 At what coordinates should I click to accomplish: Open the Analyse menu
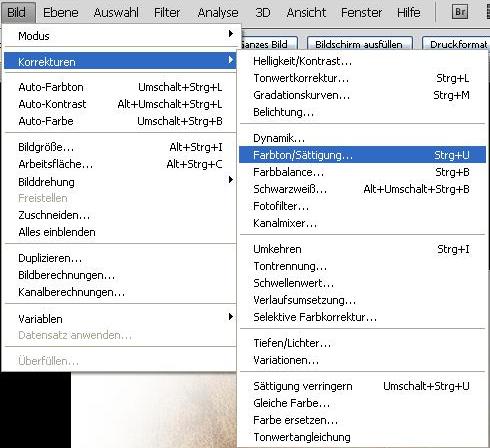[218, 13]
